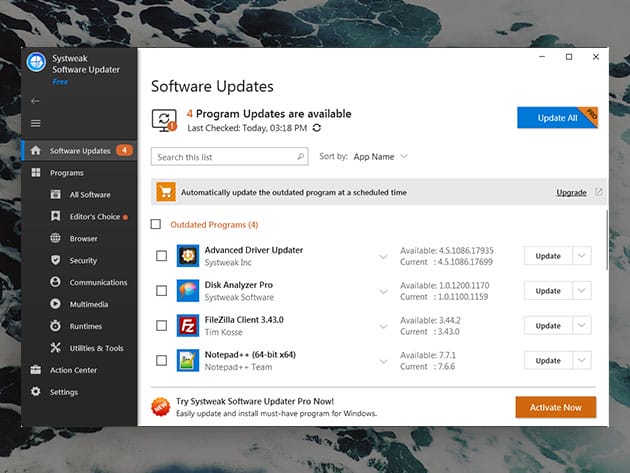Tick the Advanced Driver Updater checkbox
This screenshot has width=630, height=473.
(162, 256)
